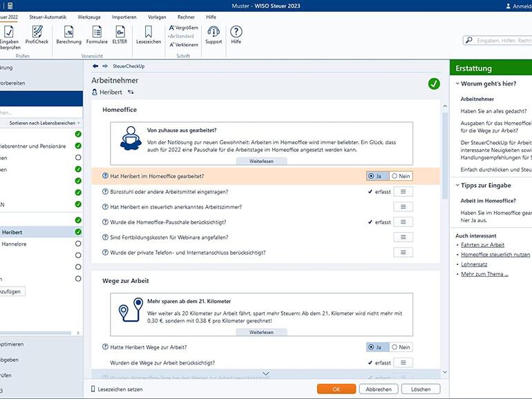Viewport: 532px width, 399px height.
Task: Open the Lohnersatz link
Action: (x=474, y=264)
